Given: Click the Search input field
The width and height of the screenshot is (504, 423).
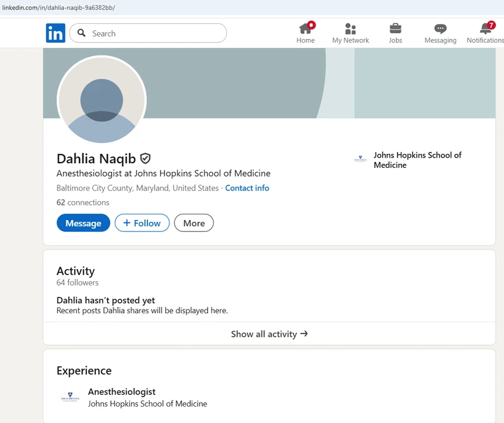Looking at the screenshot, I should pyautogui.click(x=154, y=33).
